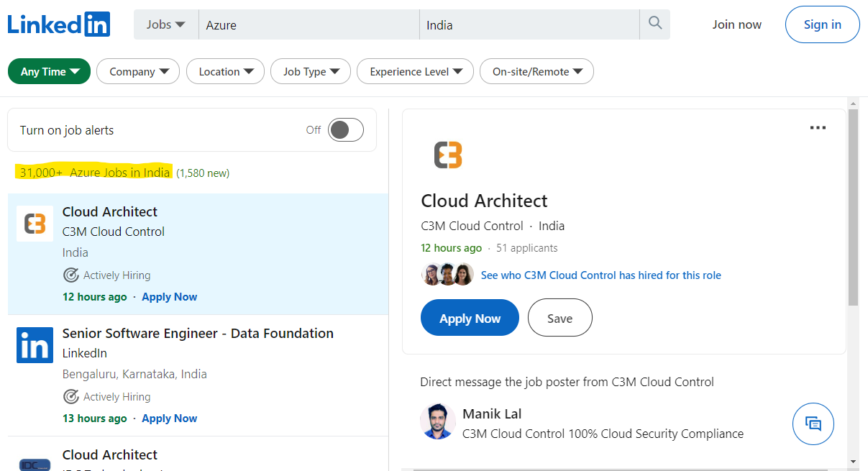Click the Sign in button
This screenshot has height=471, width=868.
point(822,24)
